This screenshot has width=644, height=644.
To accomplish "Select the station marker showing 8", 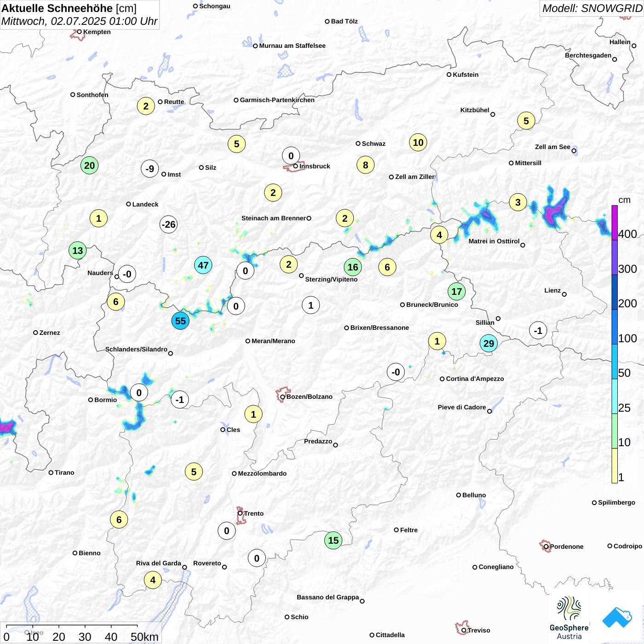I will pyautogui.click(x=366, y=165).
